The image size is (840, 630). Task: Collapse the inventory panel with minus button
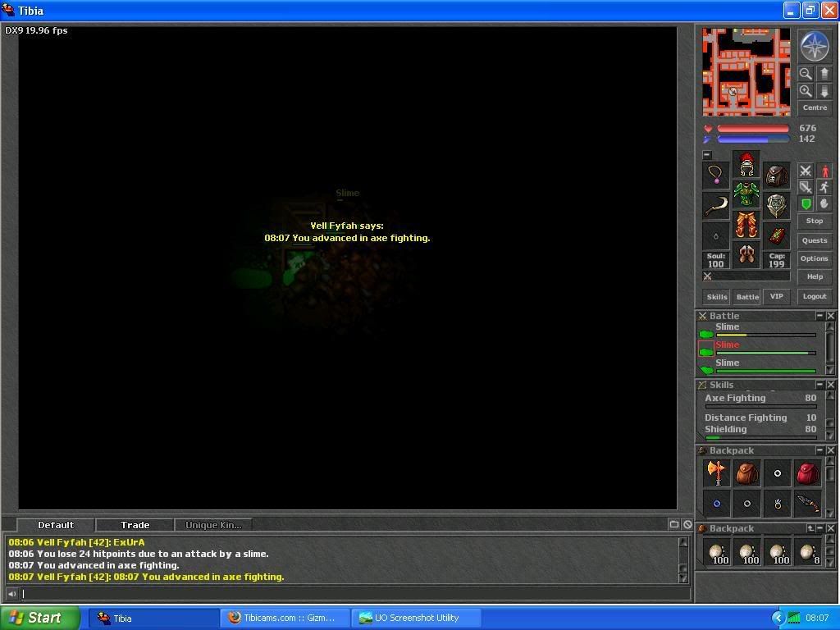(707, 155)
